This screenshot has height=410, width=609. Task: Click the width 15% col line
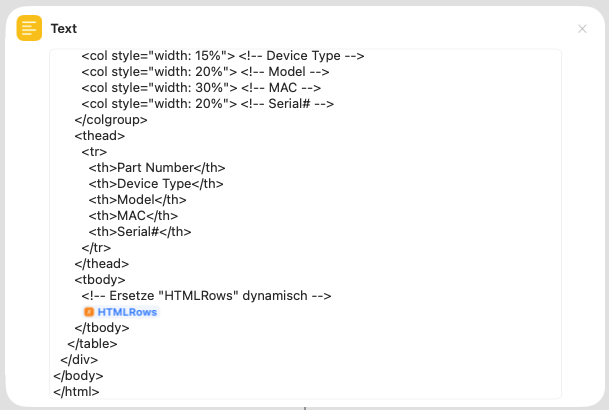pos(222,56)
